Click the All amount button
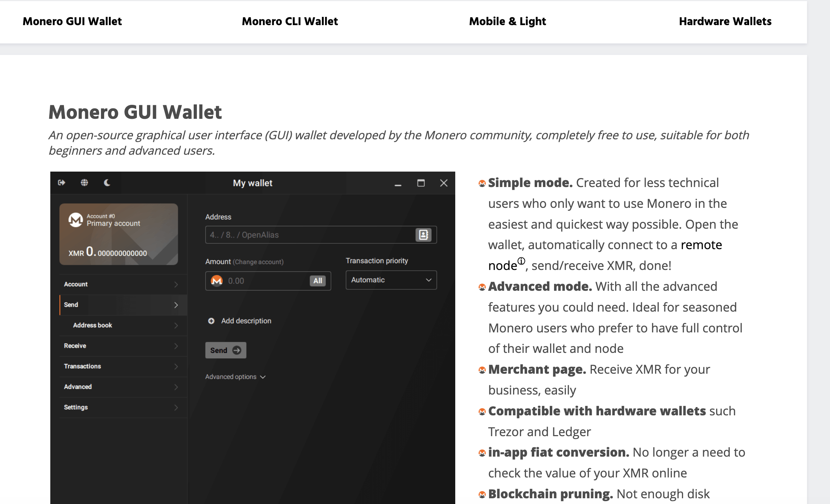Screen dimensions: 830x504 (318, 281)
